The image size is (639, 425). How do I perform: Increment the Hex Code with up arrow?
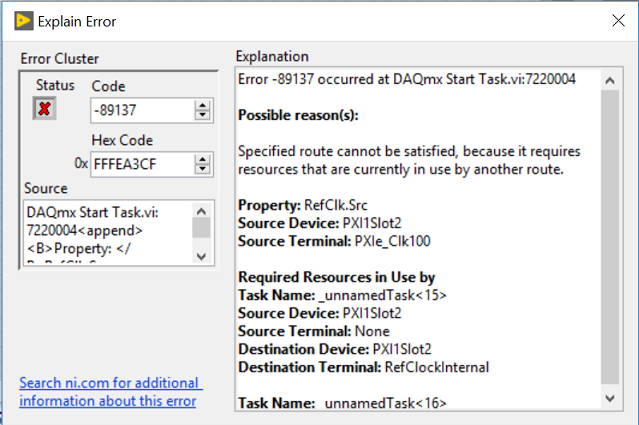(x=202, y=159)
